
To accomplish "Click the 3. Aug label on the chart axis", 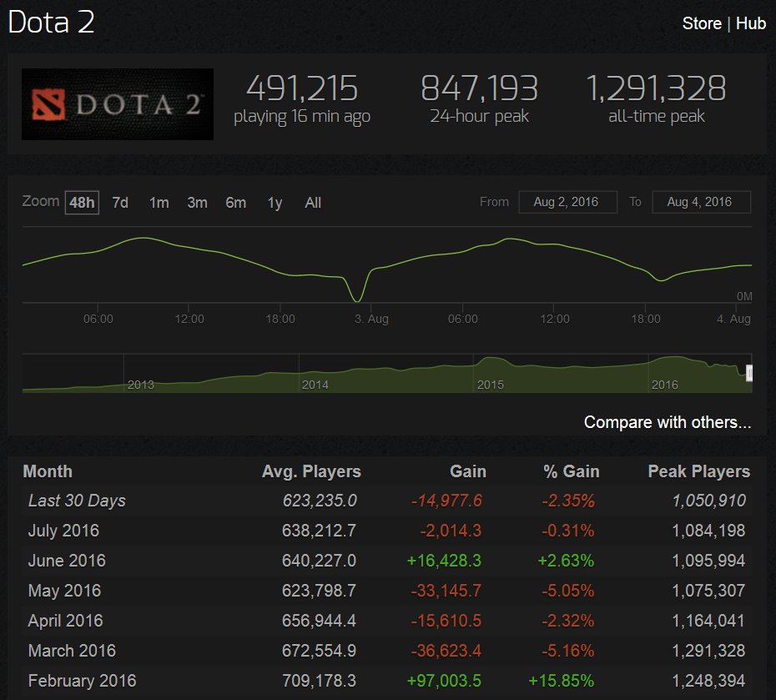I will 371,319.
